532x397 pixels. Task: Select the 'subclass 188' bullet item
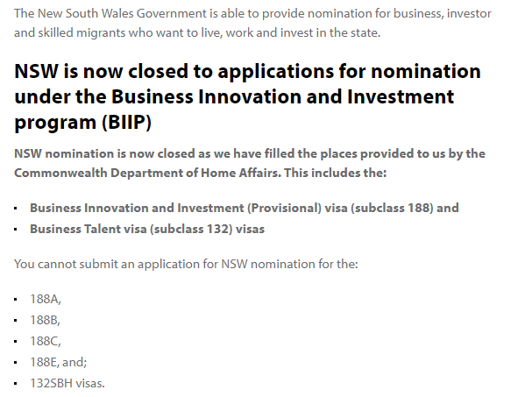pyautogui.click(x=245, y=208)
